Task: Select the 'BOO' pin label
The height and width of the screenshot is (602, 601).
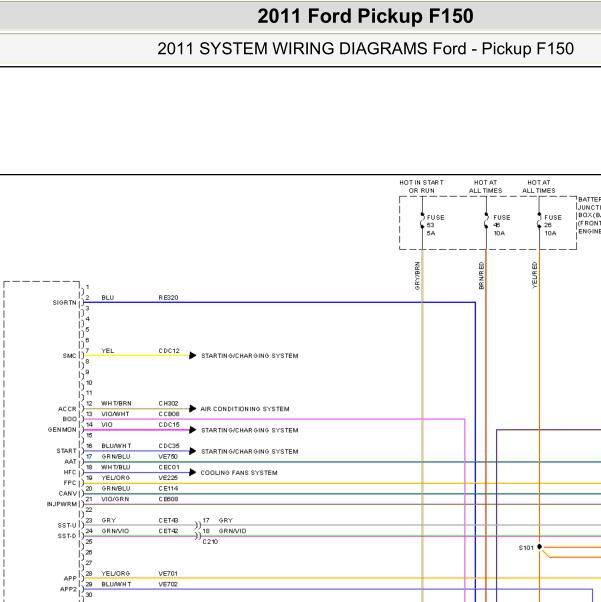Action: click(70, 419)
